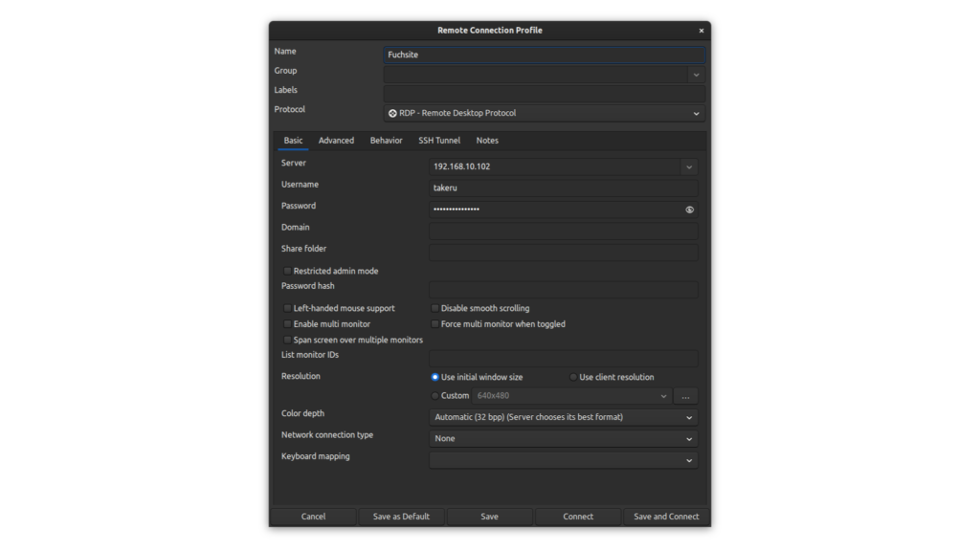Screen dimensions: 980x551
Task: Click the List monitor IDs field
Action: (x=563, y=358)
